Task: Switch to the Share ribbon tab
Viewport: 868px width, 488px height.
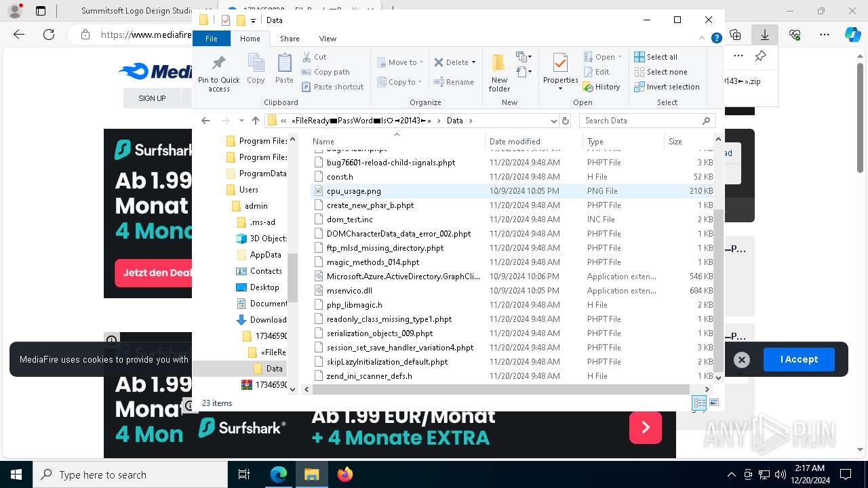Action: 290,39
